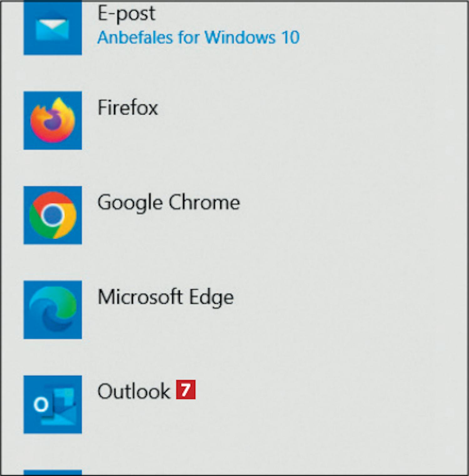
Task: Select the Microsoft Edge label text
Action: coord(166,297)
